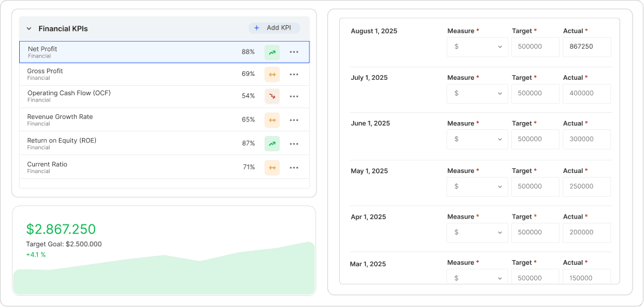Click the Apr 1, 2025 Target field
Image resolution: width=644 pixels, height=307 pixels.
click(x=535, y=232)
